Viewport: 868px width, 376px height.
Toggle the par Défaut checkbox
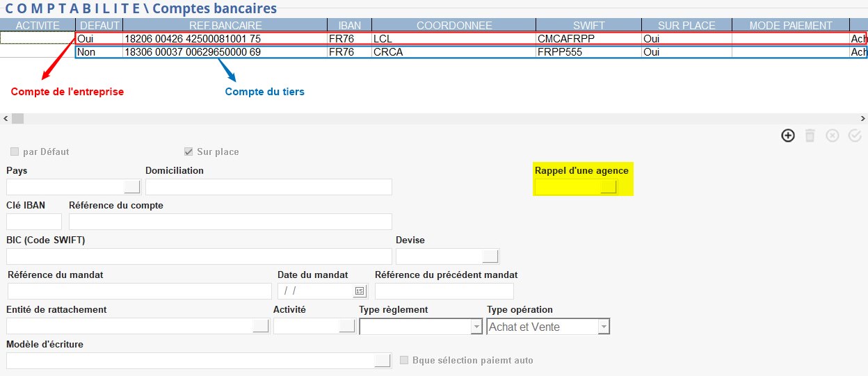pyautogui.click(x=15, y=152)
